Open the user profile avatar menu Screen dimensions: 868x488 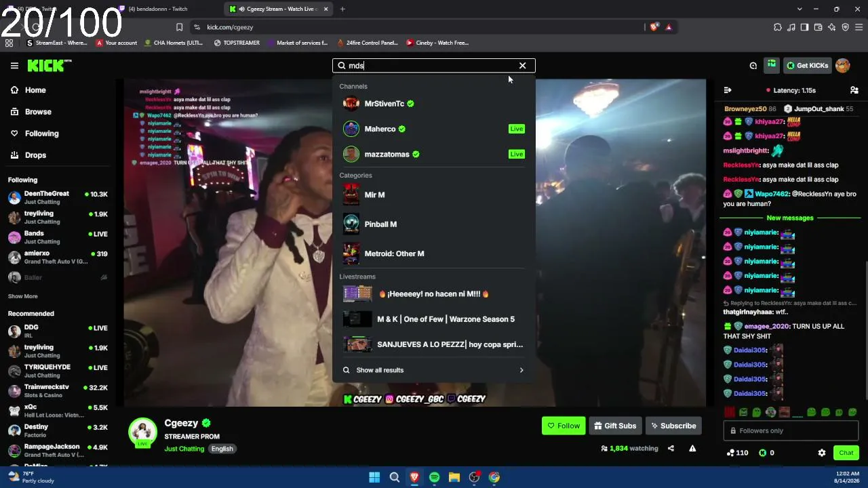pos(843,66)
